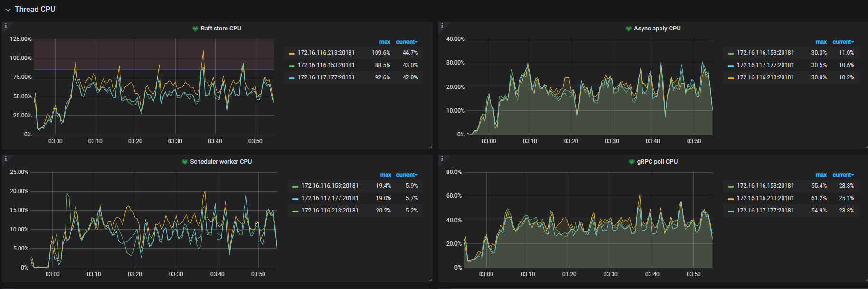
Task: Click alert heart icon beside Scheduler worker CPU
Action: 184,162
